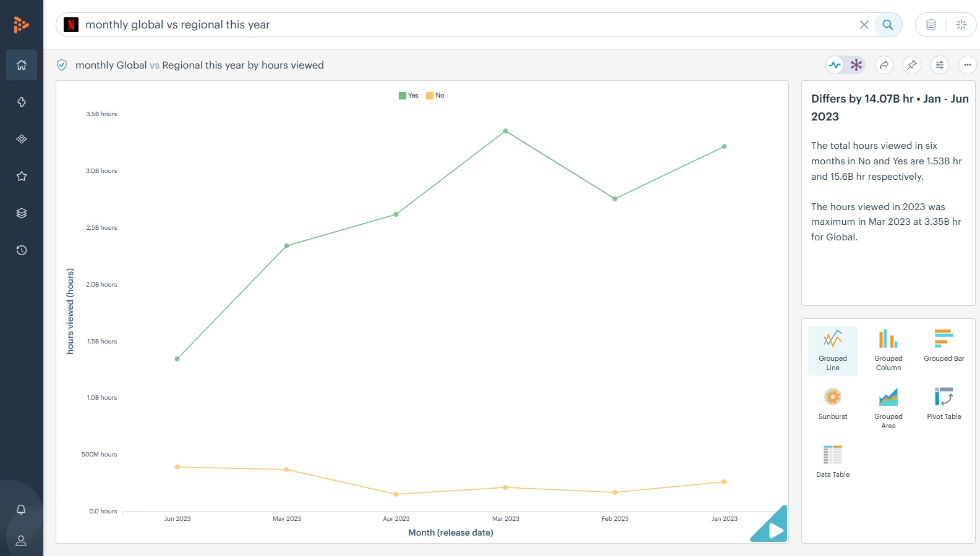Open the lightning bolt sidebar icon
Image resolution: width=980 pixels, height=556 pixels.
22,102
